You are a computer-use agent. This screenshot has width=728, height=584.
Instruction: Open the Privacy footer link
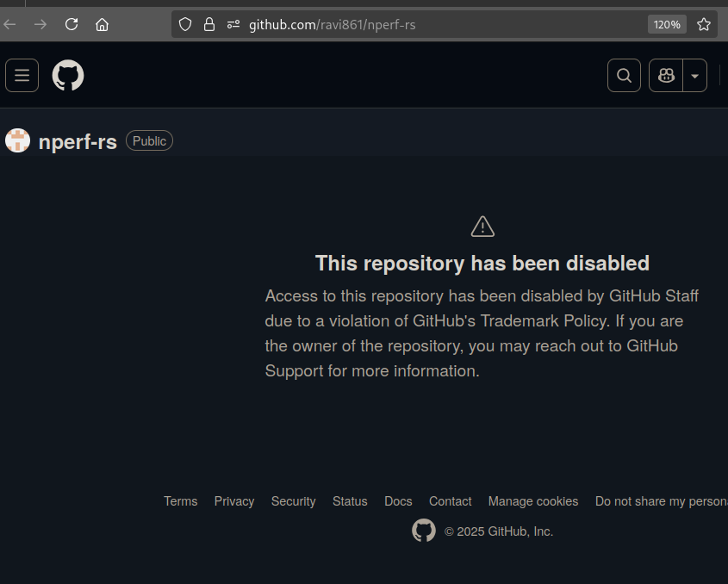pos(234,501)
